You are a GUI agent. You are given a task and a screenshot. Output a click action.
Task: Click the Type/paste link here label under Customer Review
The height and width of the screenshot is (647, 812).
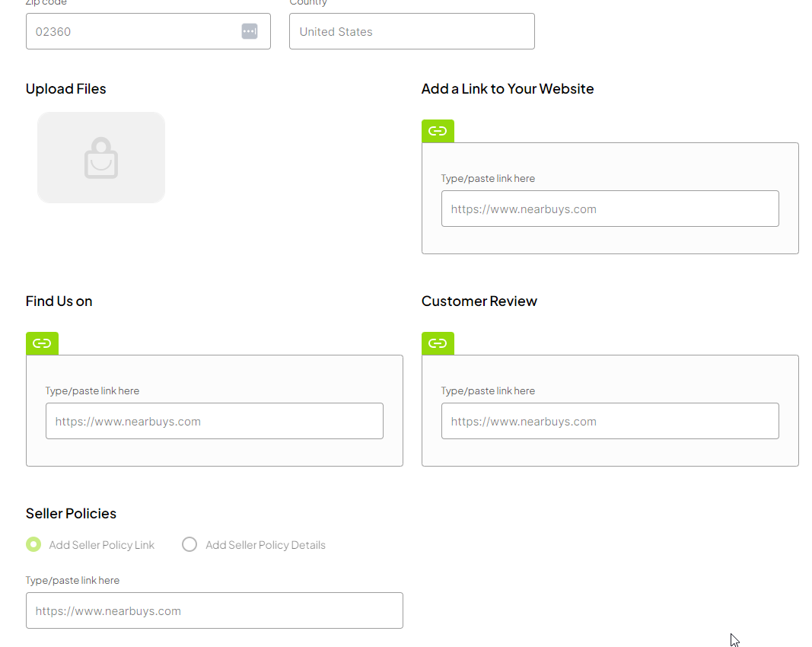tap(488, 390)
